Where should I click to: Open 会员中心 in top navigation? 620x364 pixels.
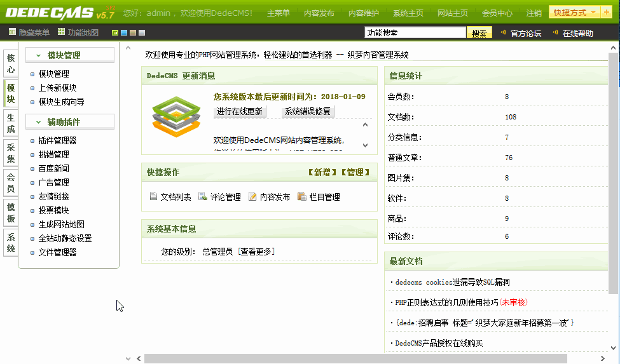click(x=497, y=13)
